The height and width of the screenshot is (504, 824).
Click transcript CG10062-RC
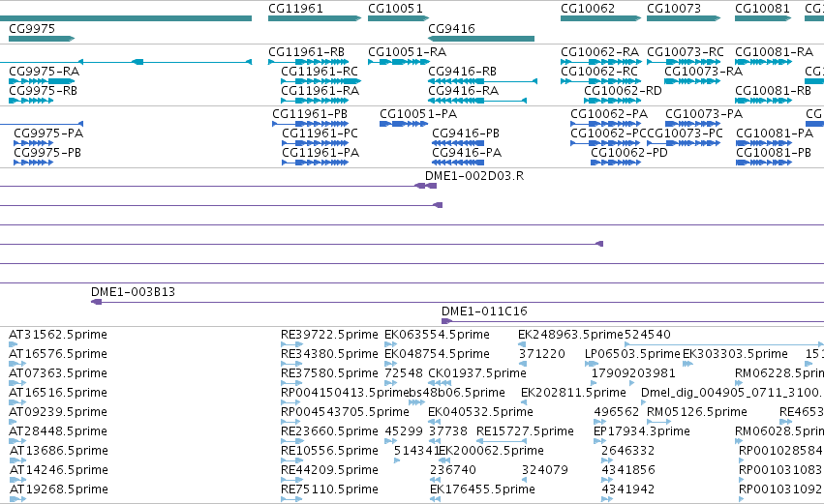tap(600, 81)
